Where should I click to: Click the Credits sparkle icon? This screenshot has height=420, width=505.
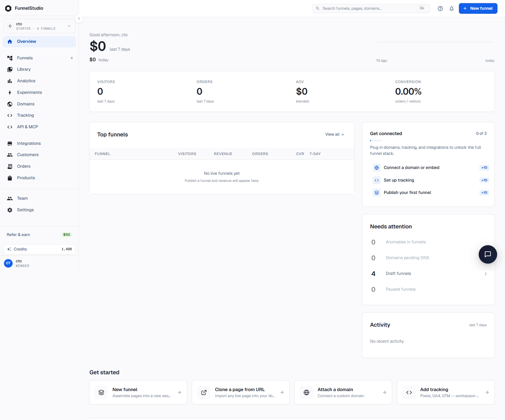(9, 249)
